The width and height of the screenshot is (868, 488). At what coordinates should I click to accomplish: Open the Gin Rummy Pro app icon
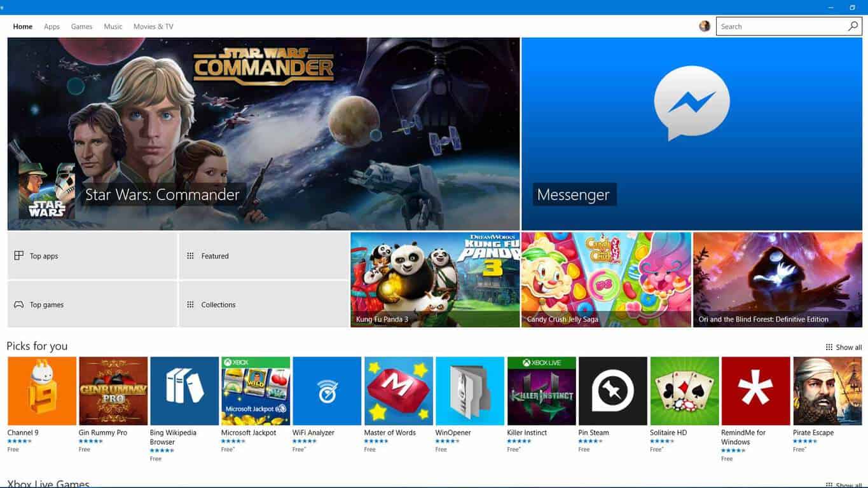click(x=113, y=391)
